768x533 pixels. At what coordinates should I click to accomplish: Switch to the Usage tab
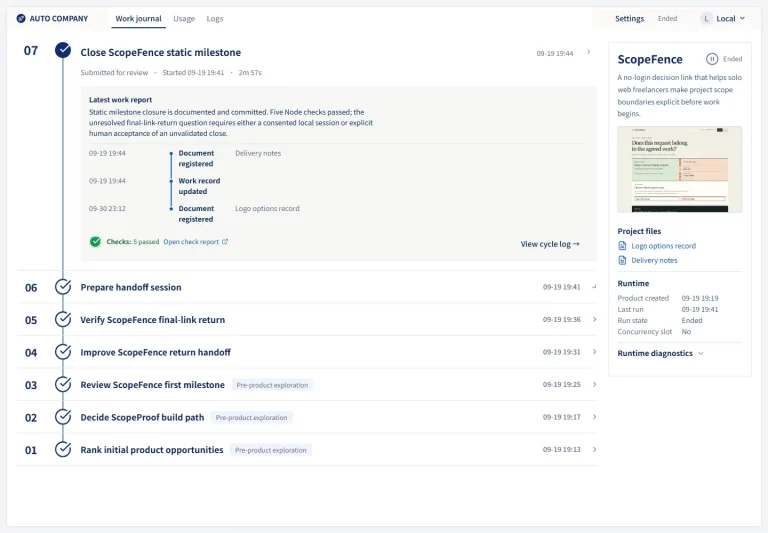pyautogui.click(x=184, y=19)
